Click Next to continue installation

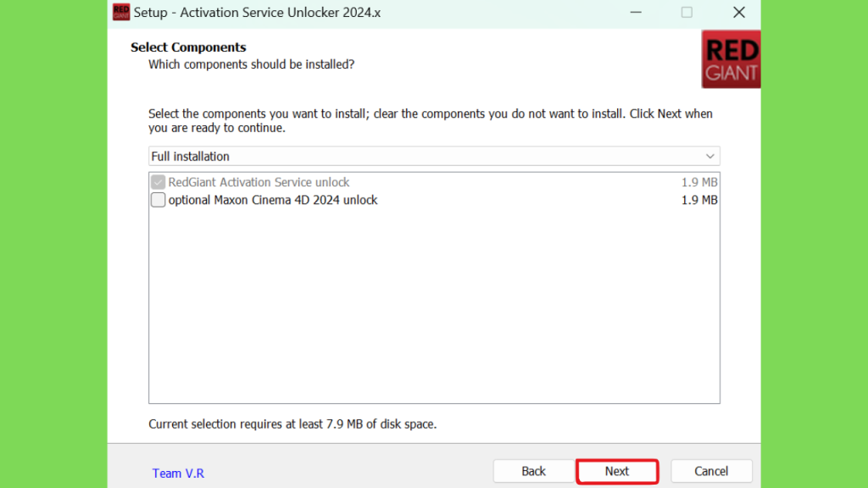pyautogui.click(x=617, y=471)
